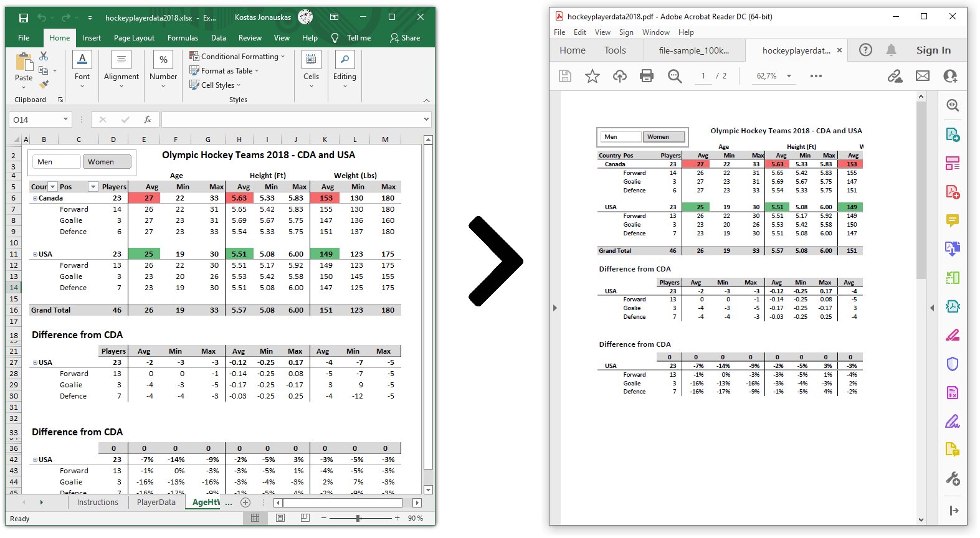Toggle the Men slicer button in Excel
This screenshot has height=538, width=980.
[56, 162]
